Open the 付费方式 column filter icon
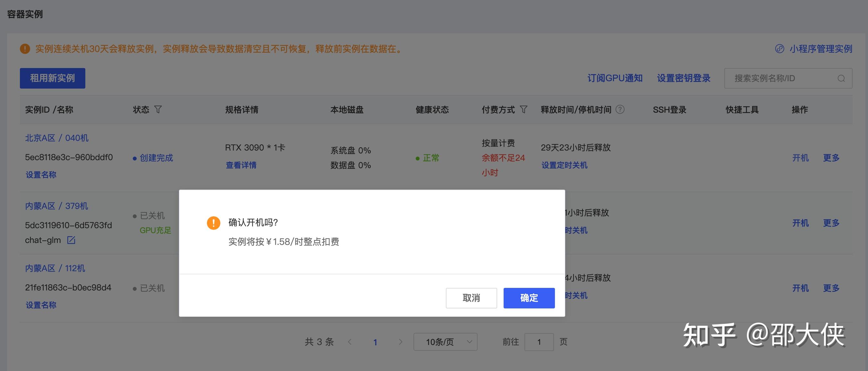 [x=523, y=109]
